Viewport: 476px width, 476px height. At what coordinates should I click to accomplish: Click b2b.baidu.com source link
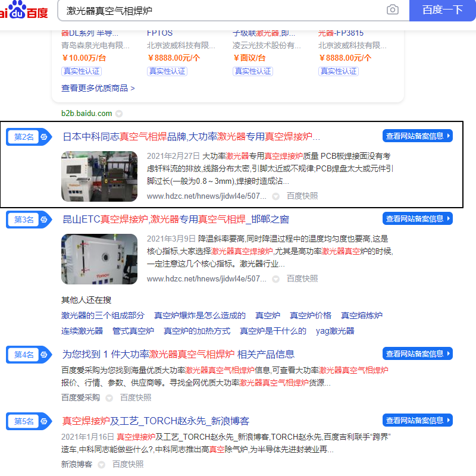coord(86,114)
